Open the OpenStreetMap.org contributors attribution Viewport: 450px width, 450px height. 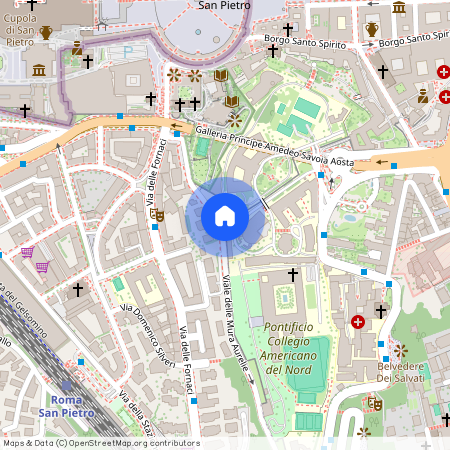point(134,443)
